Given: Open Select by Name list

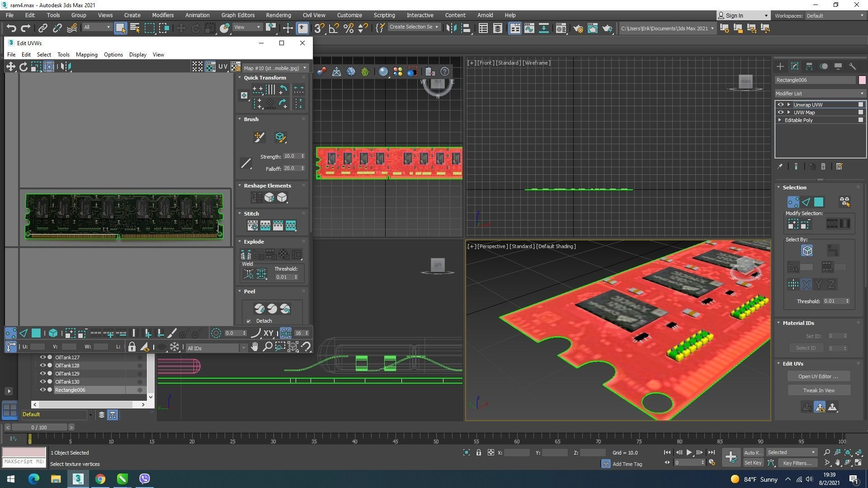Looking at the screenshot, I should coord(135,28).
